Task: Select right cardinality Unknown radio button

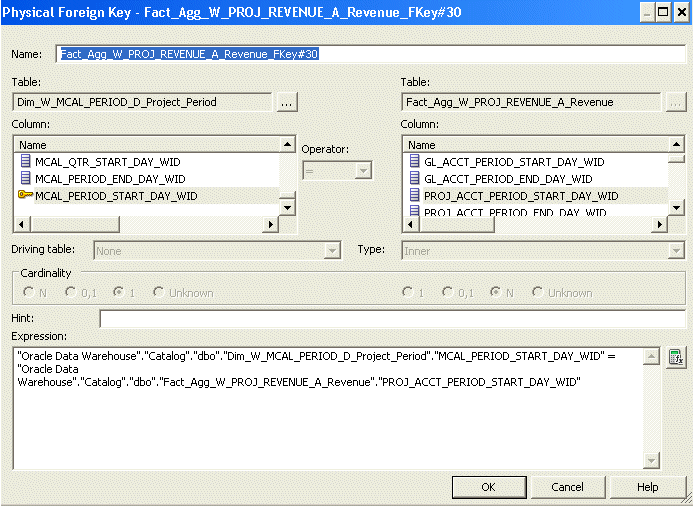Action: (x=537, y=293)
